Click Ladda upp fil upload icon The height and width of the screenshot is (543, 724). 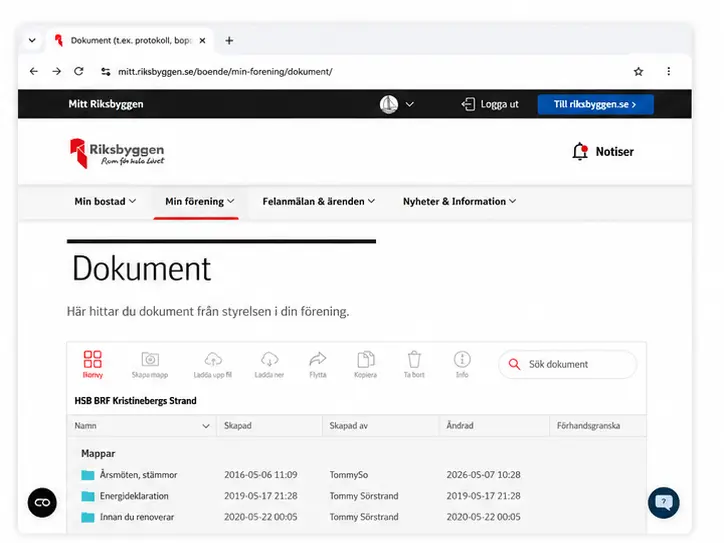[213, 359]
